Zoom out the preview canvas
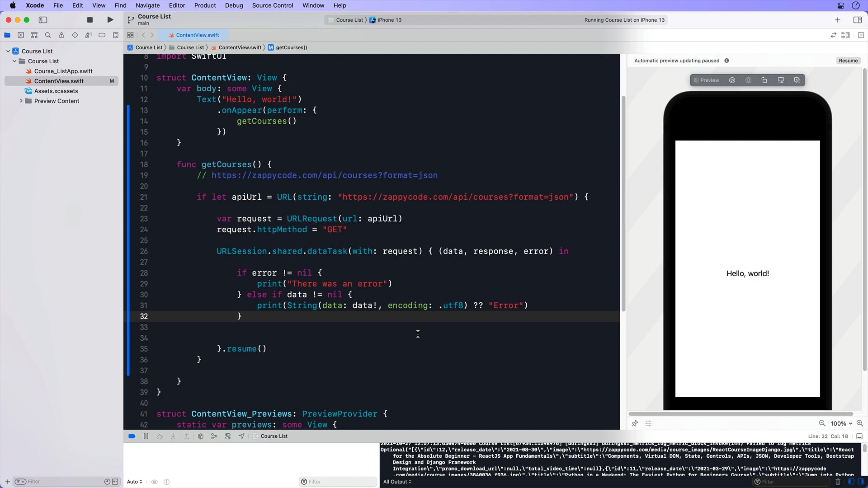 (x=822, y=423)
